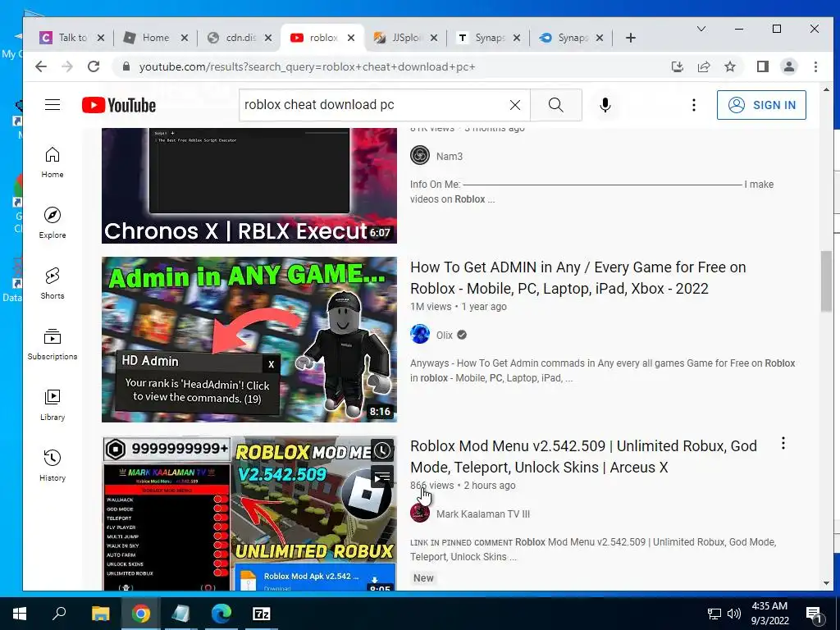Add Mod Menu video to Watch later
Screen dimensions: 840x630
coord(382,450)
